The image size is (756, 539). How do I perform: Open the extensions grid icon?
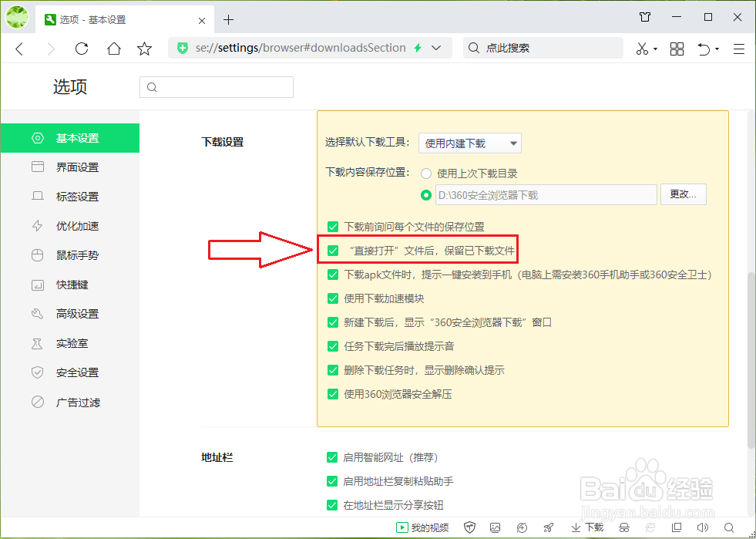coord(677,48)
